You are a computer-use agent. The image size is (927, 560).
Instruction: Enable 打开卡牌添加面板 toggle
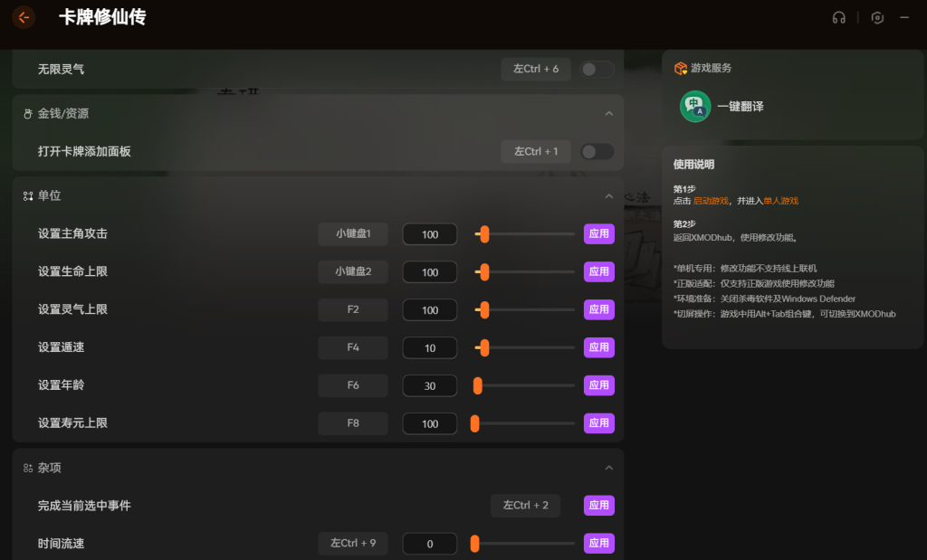(x=597, y=152)
